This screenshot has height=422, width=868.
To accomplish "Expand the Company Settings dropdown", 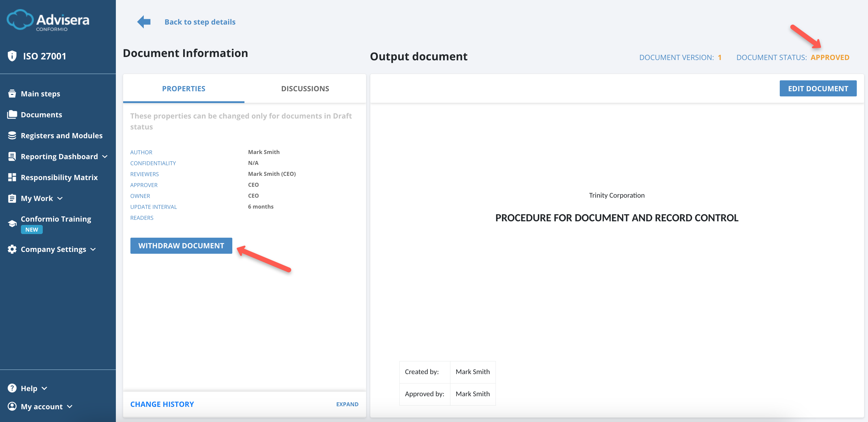I will point(93,250).
